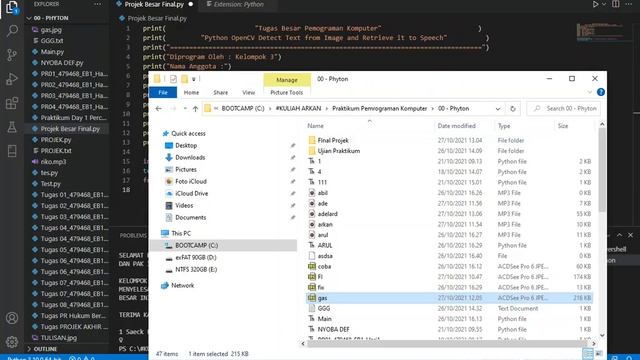Run Python file with play icon
This screenshot has width=640, height=360.
(x=595, y=4)
